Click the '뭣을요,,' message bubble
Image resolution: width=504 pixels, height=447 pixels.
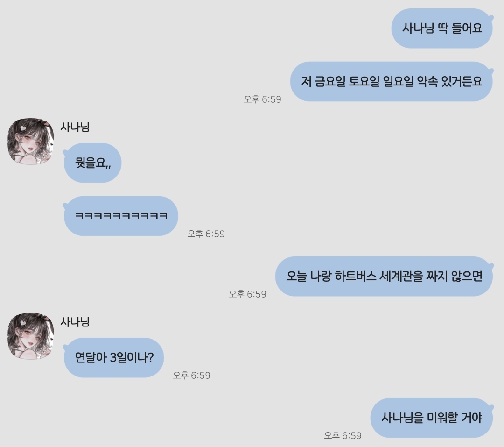click(92, 163)
